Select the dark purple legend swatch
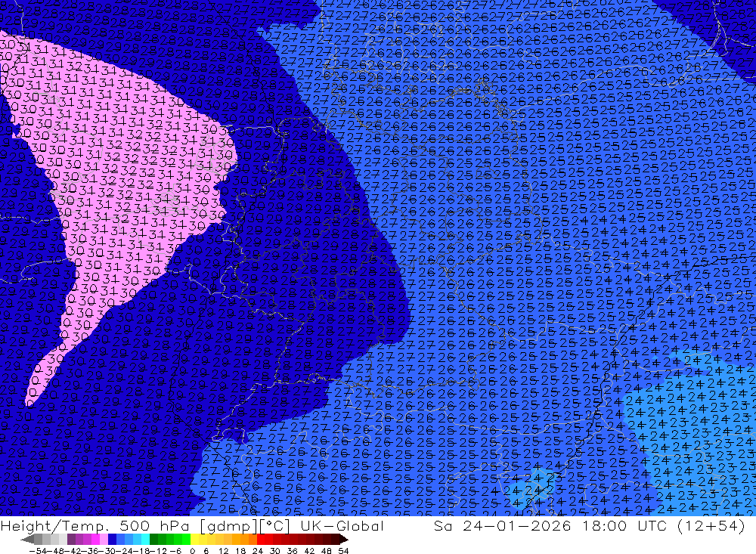This screenshot has height=554, width=756. (x=71, y=540)
